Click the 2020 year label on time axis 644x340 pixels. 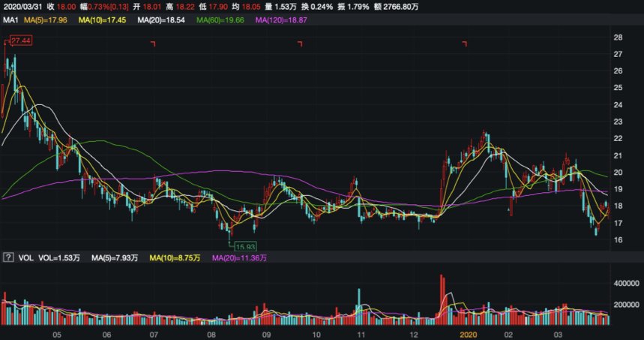[469, 335]
